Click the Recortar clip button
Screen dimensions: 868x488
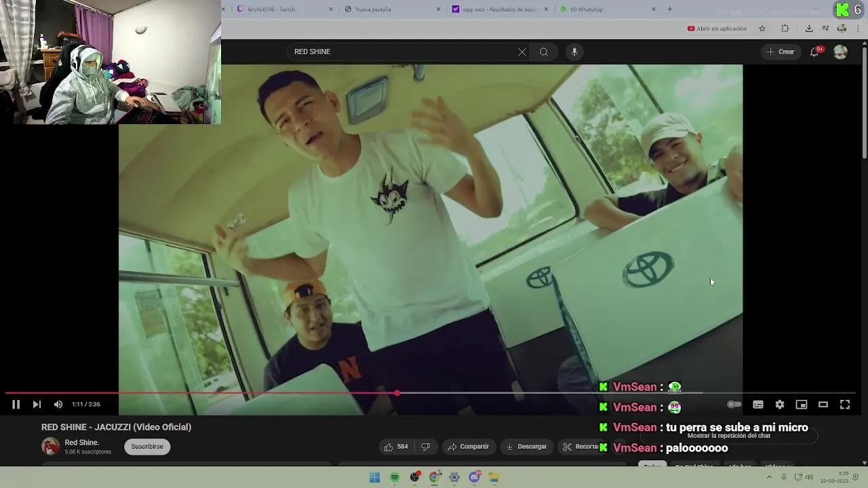pos(580,447)
